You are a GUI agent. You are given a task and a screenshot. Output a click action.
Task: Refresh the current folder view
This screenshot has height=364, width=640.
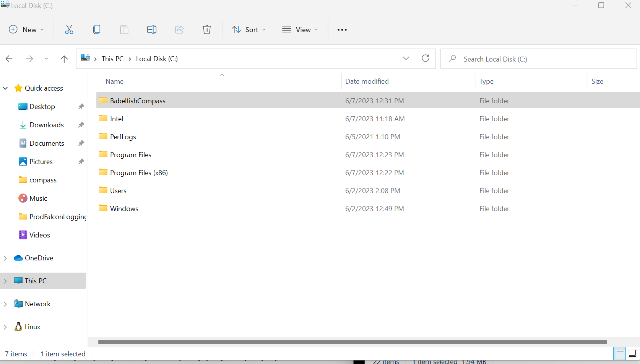426,58
